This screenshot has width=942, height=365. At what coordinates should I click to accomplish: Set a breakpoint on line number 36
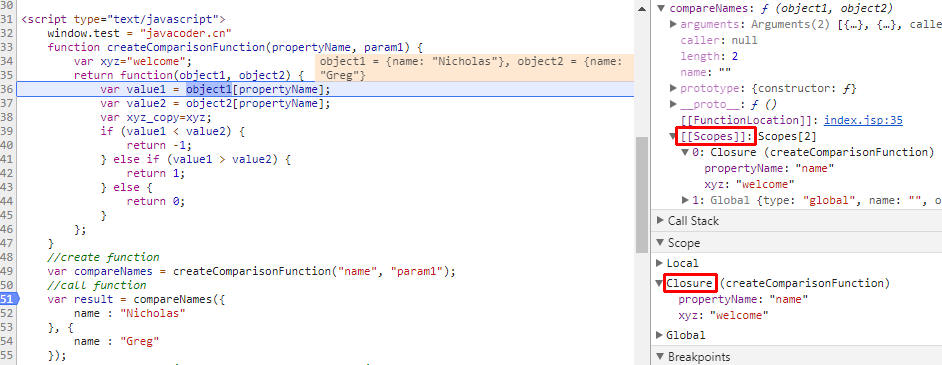7,89
